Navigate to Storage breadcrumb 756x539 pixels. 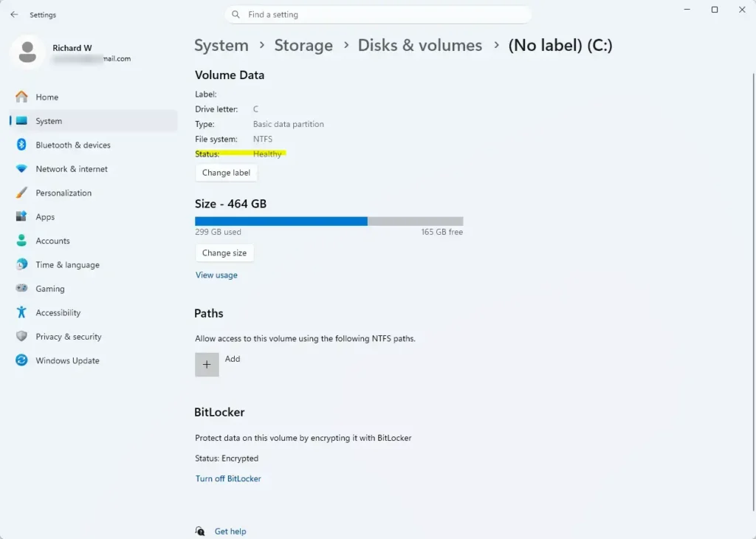coord(303,45)
